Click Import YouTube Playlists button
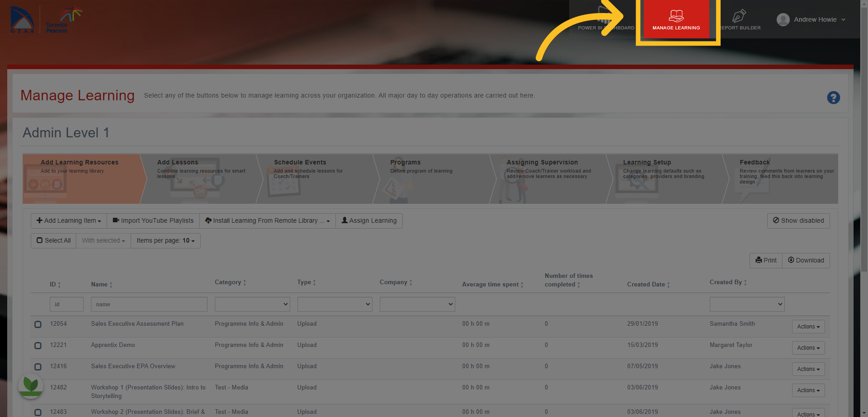The width and height of the screenshot is (868, 417). pyautogui.click(x=153, y=220)
